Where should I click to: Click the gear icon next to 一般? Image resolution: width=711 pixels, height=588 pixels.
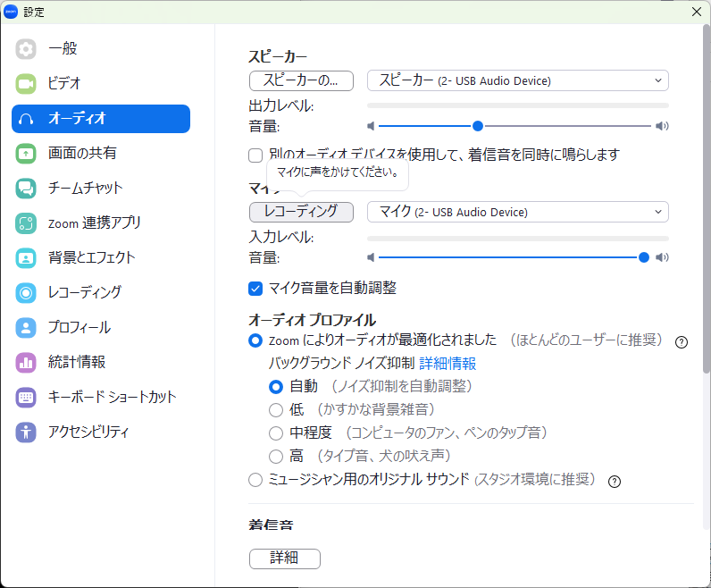26,49
